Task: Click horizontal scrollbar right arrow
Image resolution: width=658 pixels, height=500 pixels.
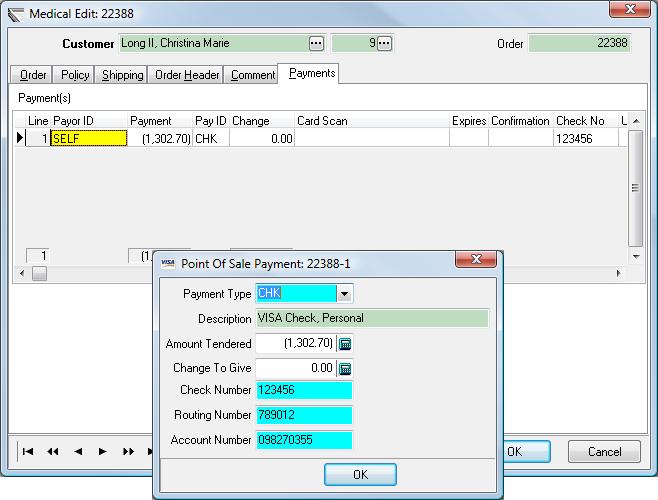Action: pyautogui.click(x=619, y=274)
